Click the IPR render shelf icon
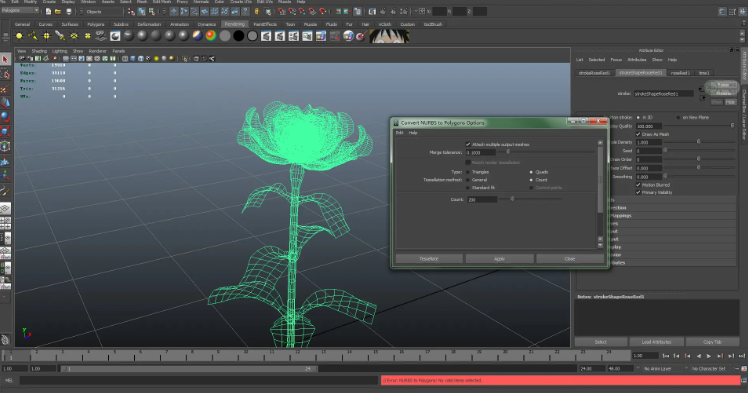 click(x=280, y=36)
